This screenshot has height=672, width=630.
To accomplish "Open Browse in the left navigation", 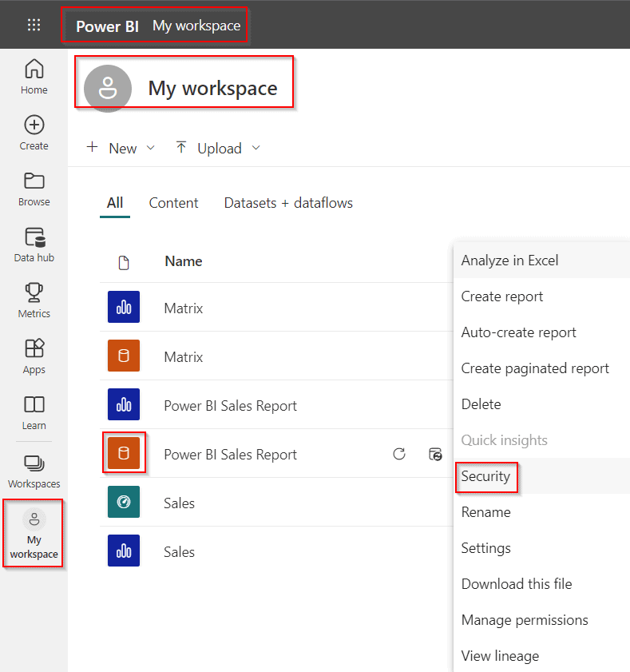I will [34, 189].
